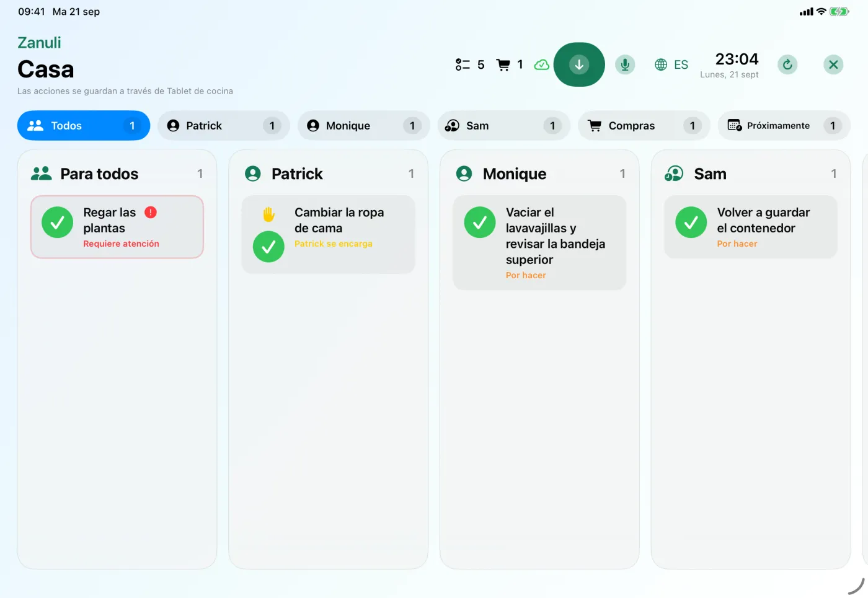Screen dimensions: 868x598
Task: Check the cloud sync status icon
Action: tap(541, 64)
